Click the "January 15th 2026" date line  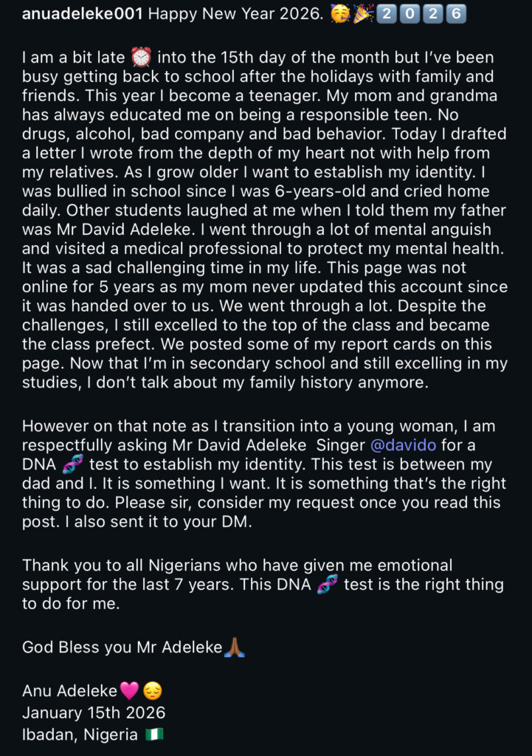point(94,713)
